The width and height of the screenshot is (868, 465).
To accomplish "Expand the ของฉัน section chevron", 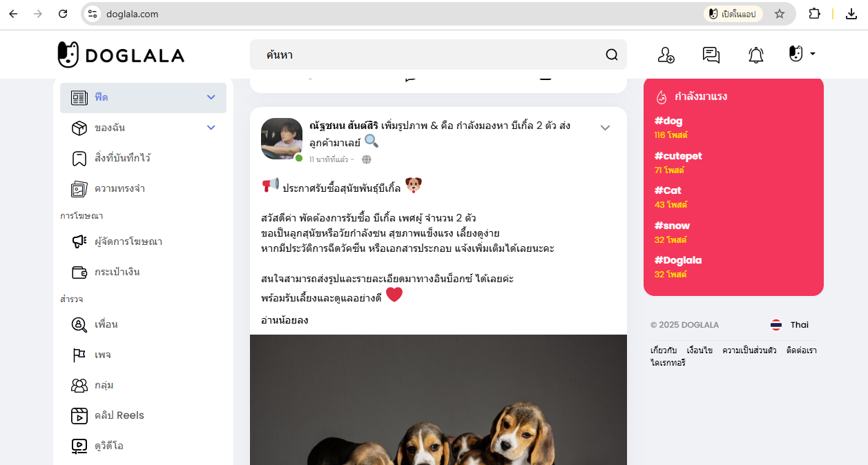I will pyautogui.click(x=211, y=128).
